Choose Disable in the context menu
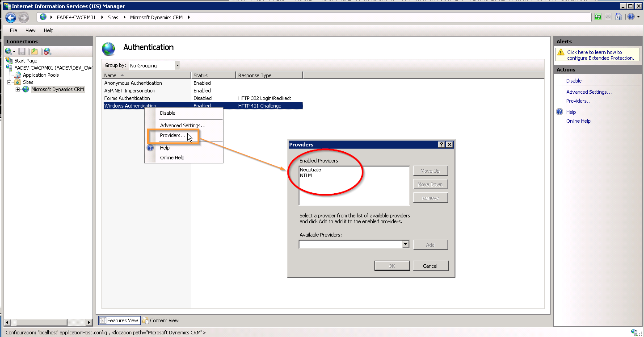This screenshot has width=644, height=337. [168, 113]
